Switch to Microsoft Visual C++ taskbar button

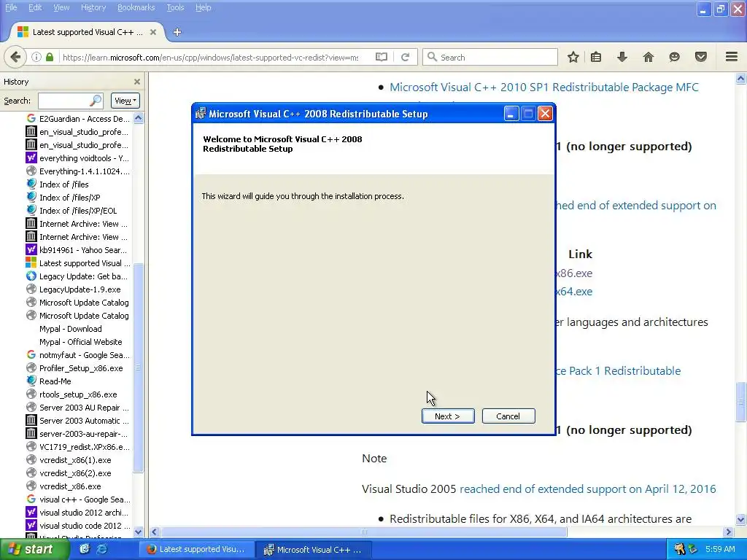(313, 549)
